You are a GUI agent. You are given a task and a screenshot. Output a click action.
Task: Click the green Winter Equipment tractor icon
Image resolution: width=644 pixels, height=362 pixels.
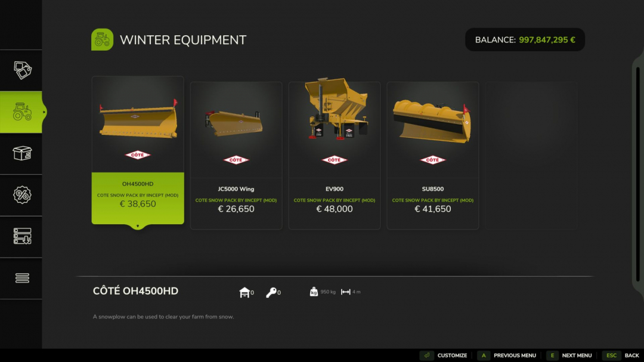[x=103, y=39]
